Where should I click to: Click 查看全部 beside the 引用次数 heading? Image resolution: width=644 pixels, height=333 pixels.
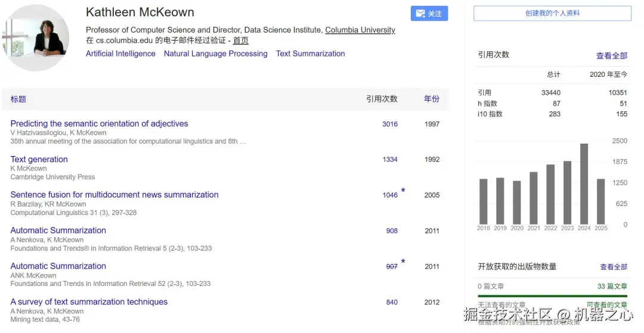click(612, 55)
